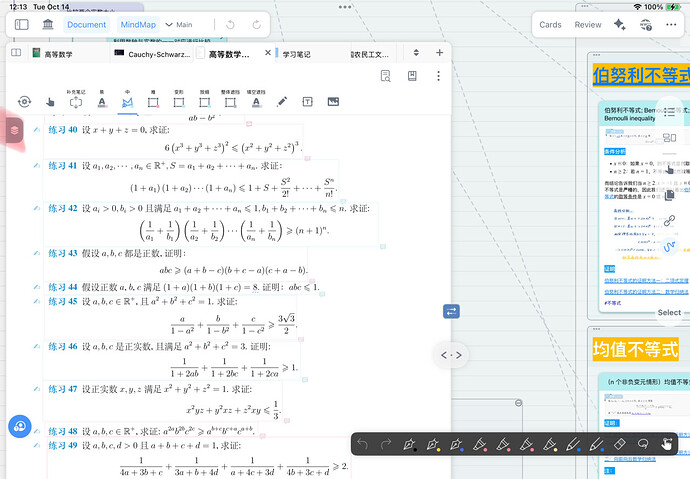Select the text box tool

(x=307, y=101)
